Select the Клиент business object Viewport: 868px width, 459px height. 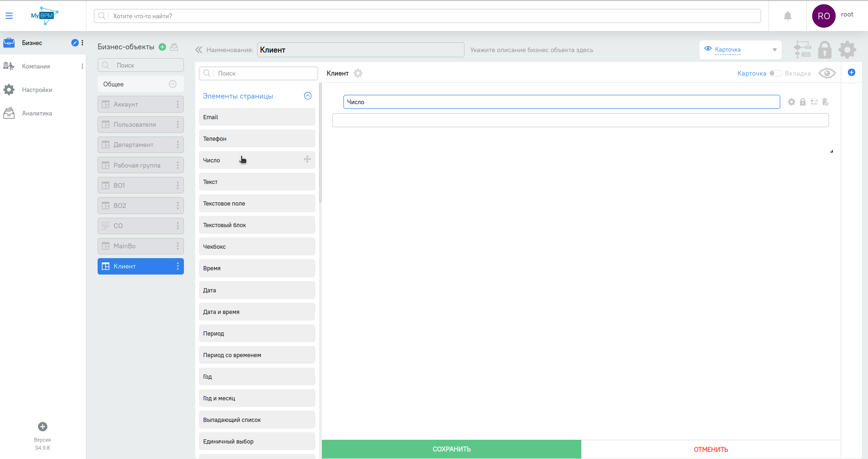(x=141, y=266)
